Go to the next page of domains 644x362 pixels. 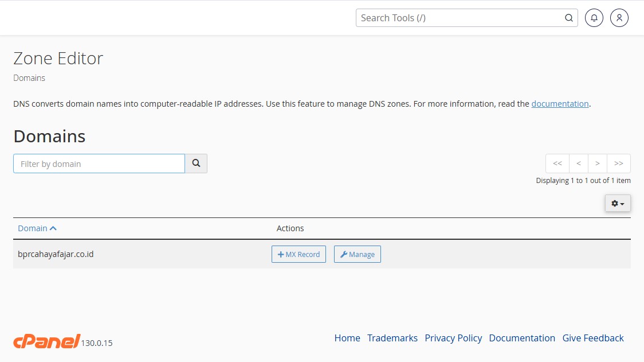(x=598, y=164)
